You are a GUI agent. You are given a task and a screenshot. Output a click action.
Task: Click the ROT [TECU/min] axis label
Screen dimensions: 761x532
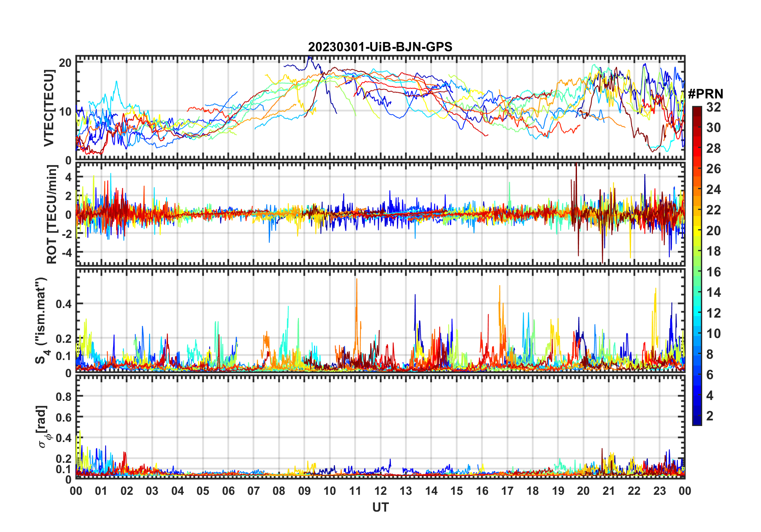52,214
